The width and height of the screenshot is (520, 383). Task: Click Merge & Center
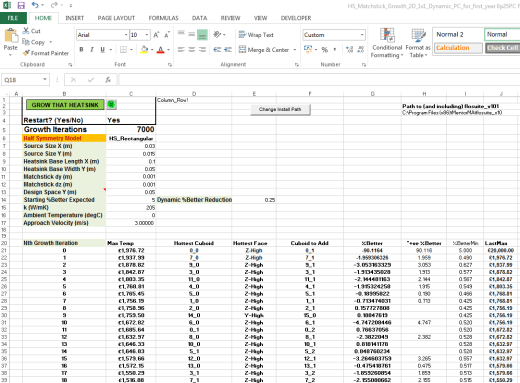tap(264, 50)
